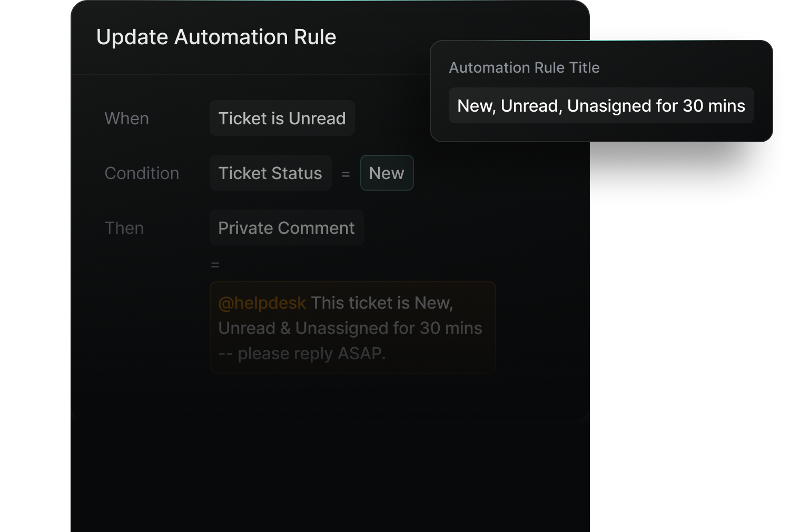Click the equals sign beside Ticket Status

[x=346, y=173]
